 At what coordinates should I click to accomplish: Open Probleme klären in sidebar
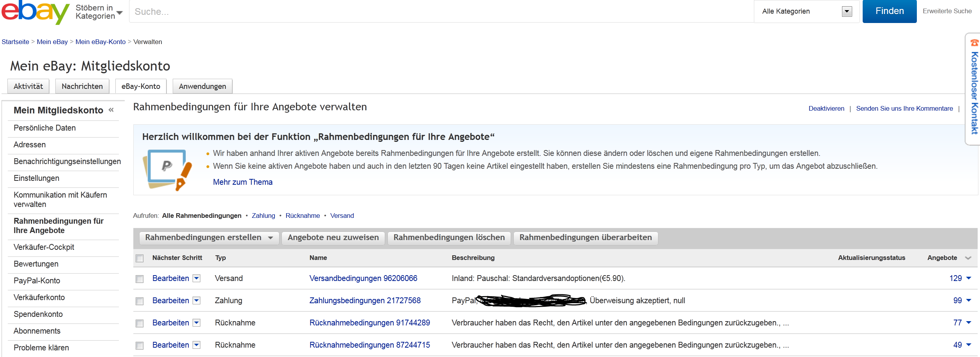tap(41, 348)
